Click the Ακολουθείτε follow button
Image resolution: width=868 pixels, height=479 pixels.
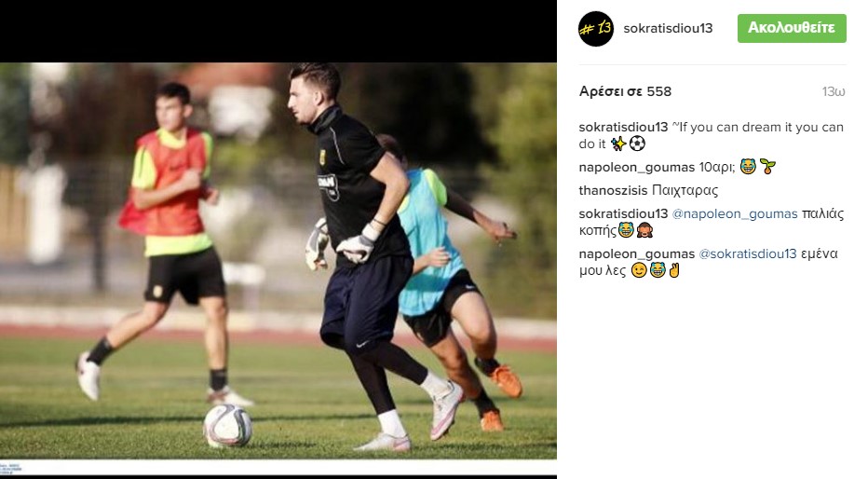click(x=792, y=28)
